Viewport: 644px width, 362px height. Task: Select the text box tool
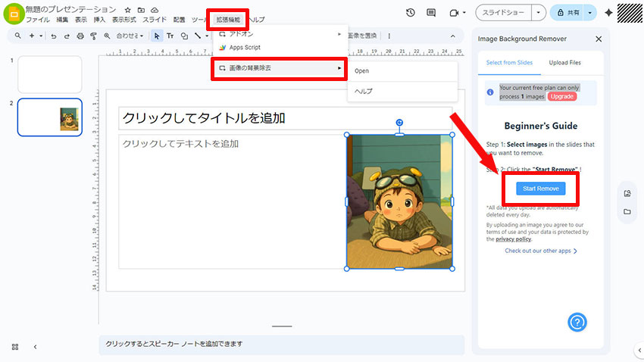(x=170, y=36)
